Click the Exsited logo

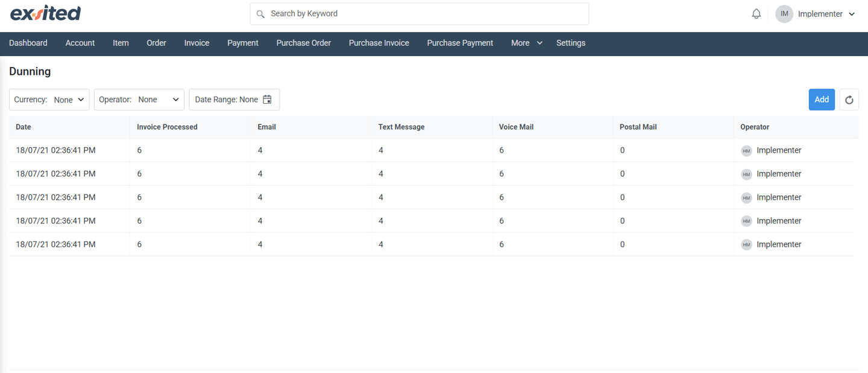coord(45,13)
